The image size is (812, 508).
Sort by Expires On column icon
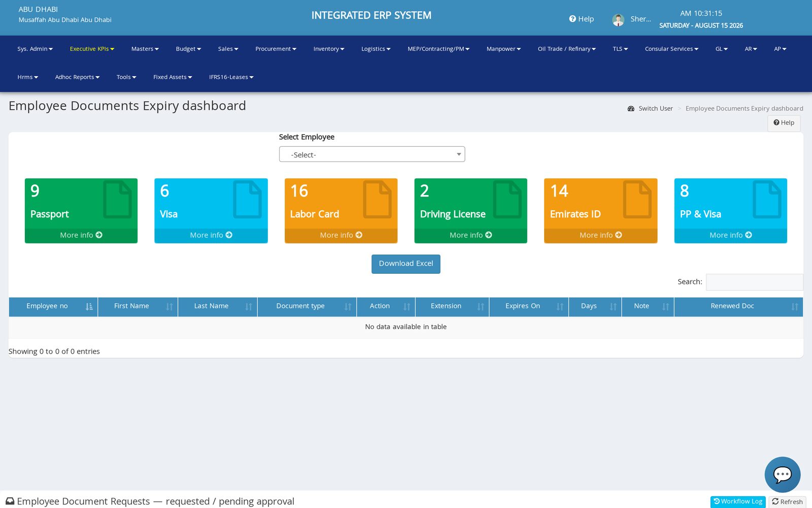coord(560,306)
